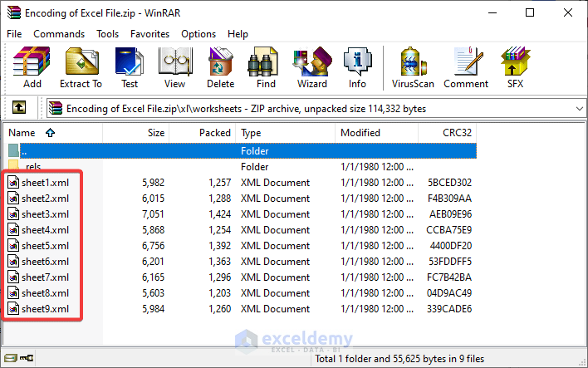Click status bar total bytes text
This screenshot has width=588, height=368.
click(399, 359)
